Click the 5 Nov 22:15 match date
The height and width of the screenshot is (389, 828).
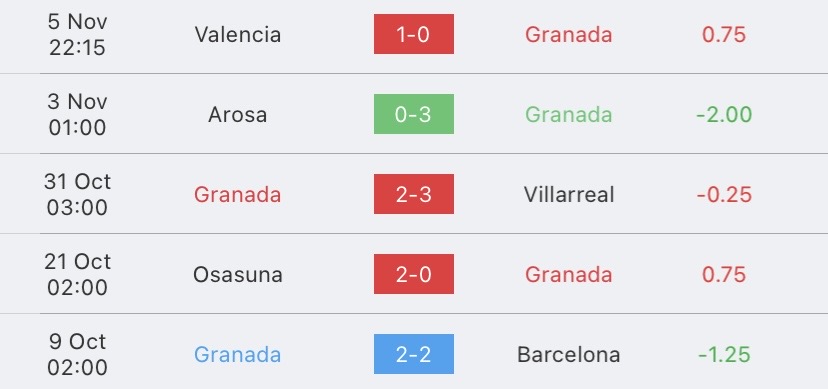(x=78, y=35)
